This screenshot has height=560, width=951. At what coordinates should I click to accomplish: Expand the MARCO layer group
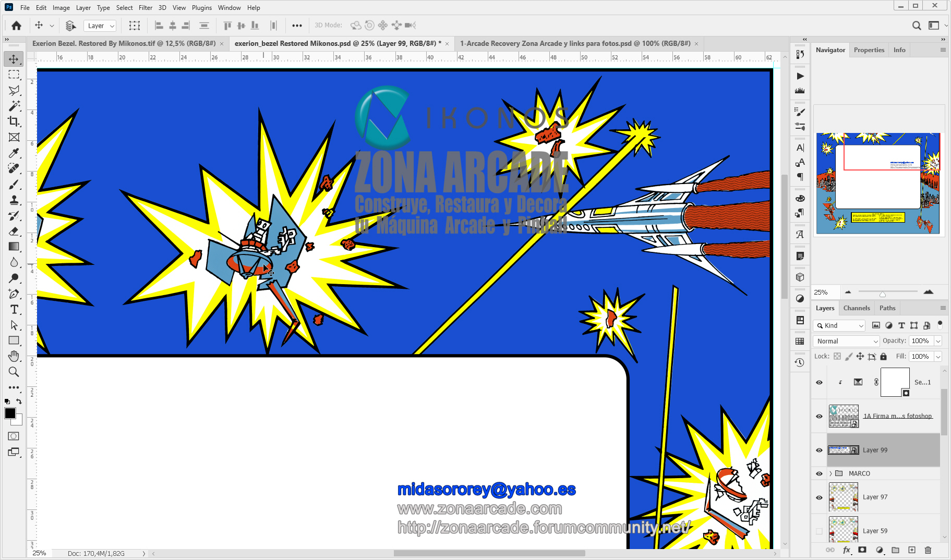pyautogui.click(x=830, y=473)
